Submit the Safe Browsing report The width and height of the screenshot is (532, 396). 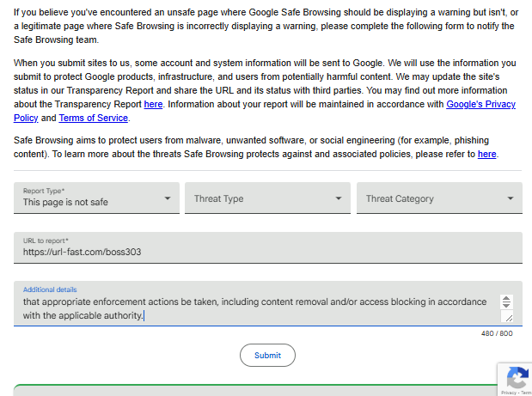pos(267,356)
